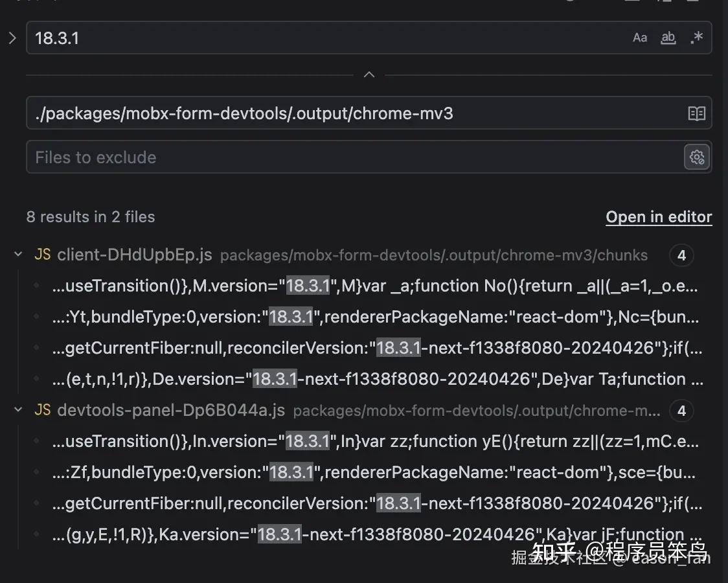Open the Ka.version="18.3.1-next" match

(x=377, y=534)
